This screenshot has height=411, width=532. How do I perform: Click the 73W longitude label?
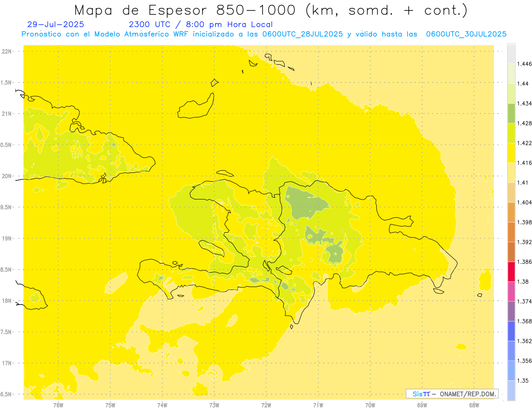[x=214, y=405]
